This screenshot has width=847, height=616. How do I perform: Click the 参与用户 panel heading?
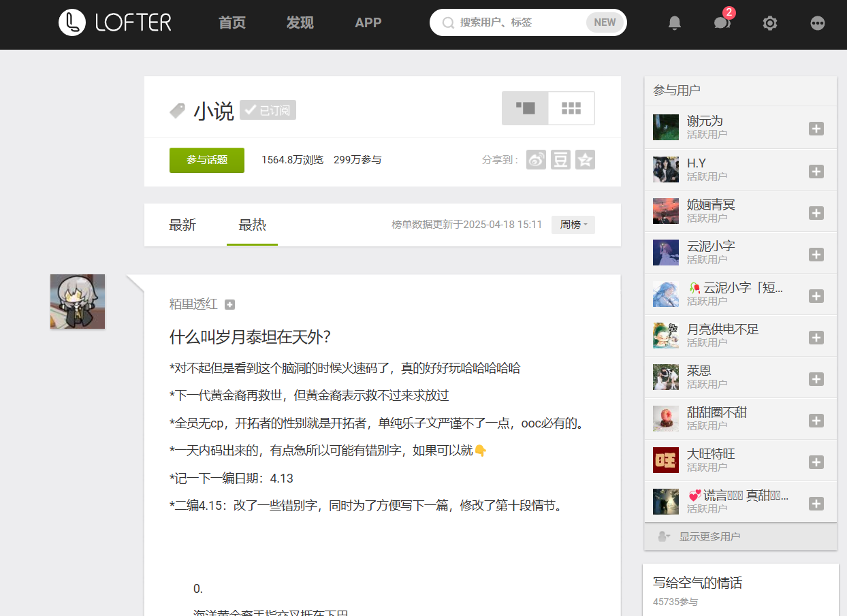[677, 91]
